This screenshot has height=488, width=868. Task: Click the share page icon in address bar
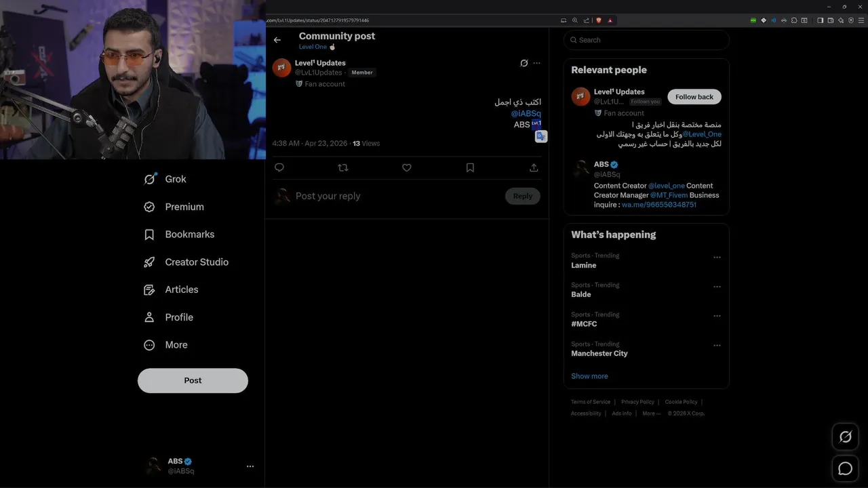click(586, 20)
